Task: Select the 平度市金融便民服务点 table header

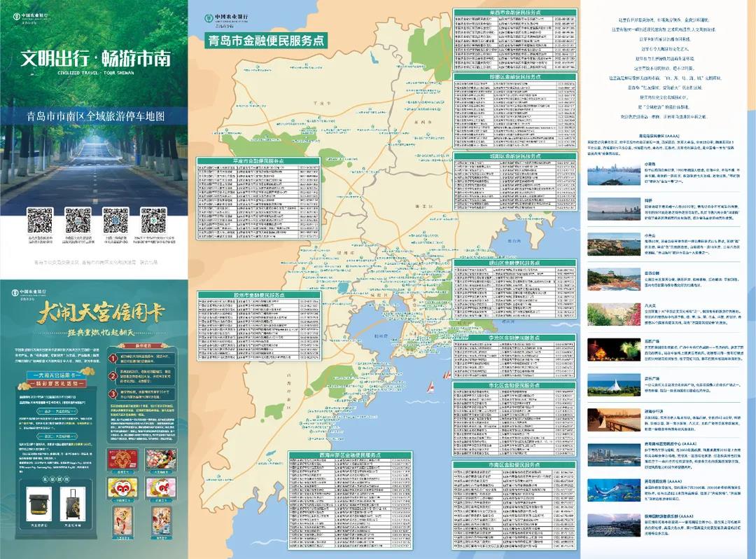Action: click(258, 161)
